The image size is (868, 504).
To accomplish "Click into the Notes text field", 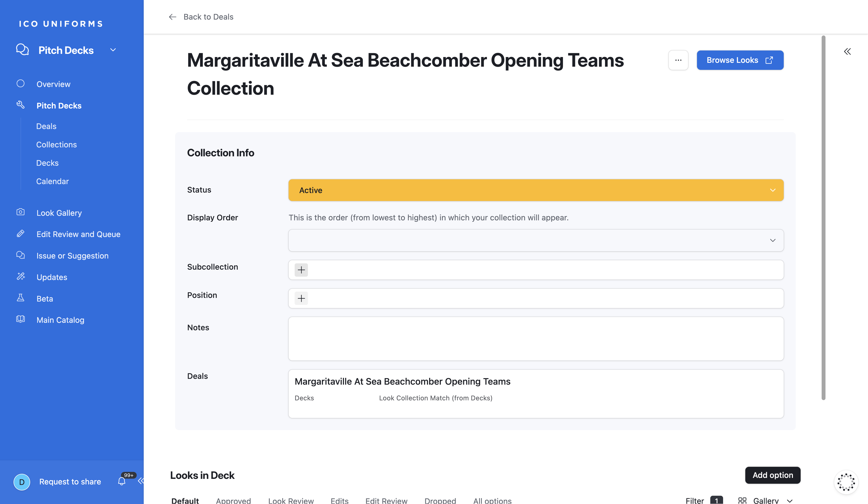I will tap(536, 338).
